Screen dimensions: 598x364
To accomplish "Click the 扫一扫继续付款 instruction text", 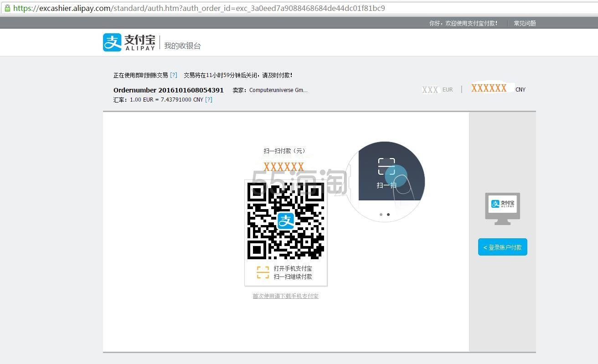I will 293,277.
